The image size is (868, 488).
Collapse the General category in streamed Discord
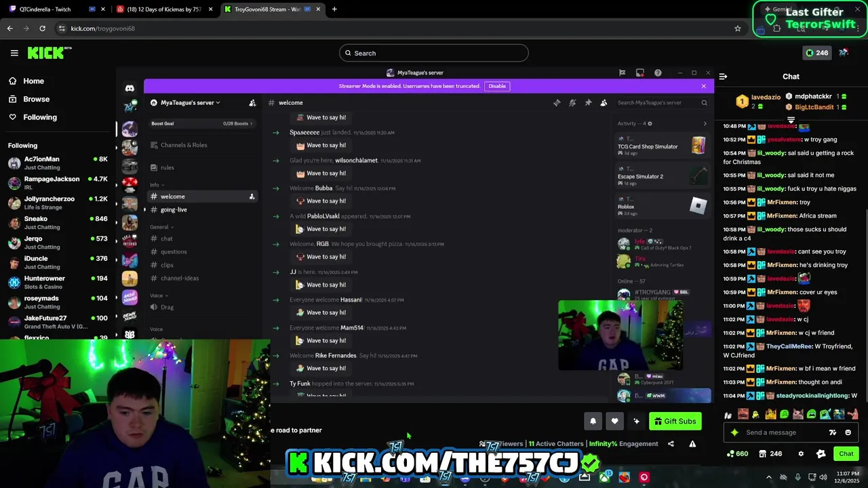[x=161, y=227]
